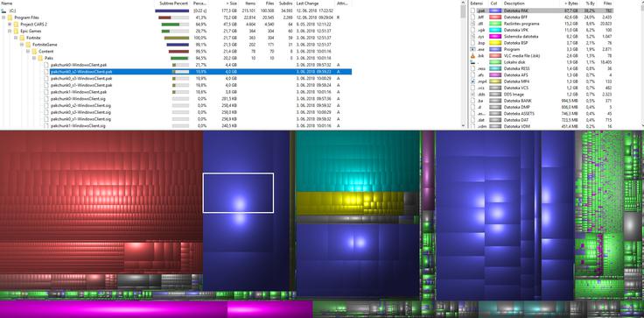Collapse the Program Files tree node
This screenshot has width=644, height=318.
pyautogui.click(x=3, y=18)
